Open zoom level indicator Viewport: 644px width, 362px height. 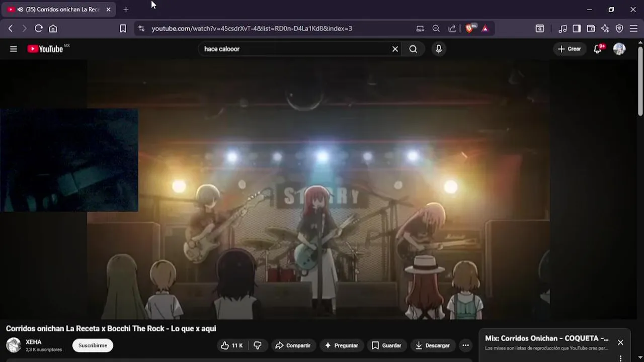pyautogui.click(x=436, y=29)
